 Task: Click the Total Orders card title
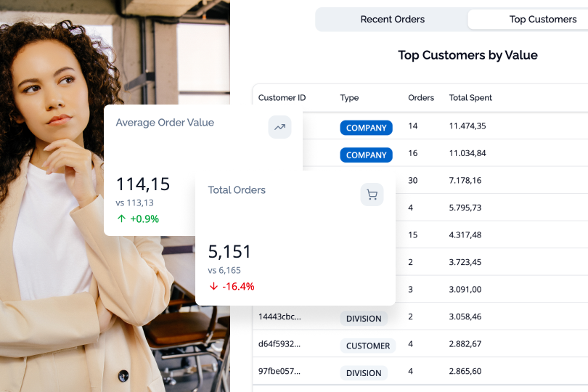[237, 190]
